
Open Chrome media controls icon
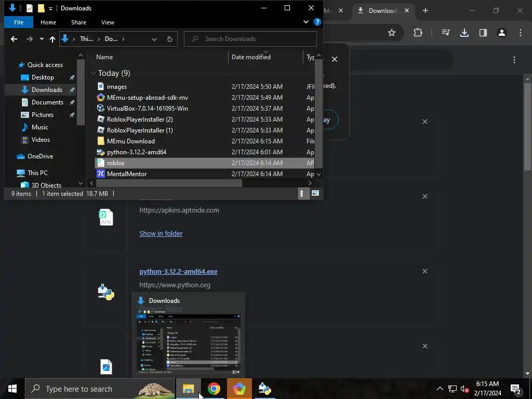(446, 33)
